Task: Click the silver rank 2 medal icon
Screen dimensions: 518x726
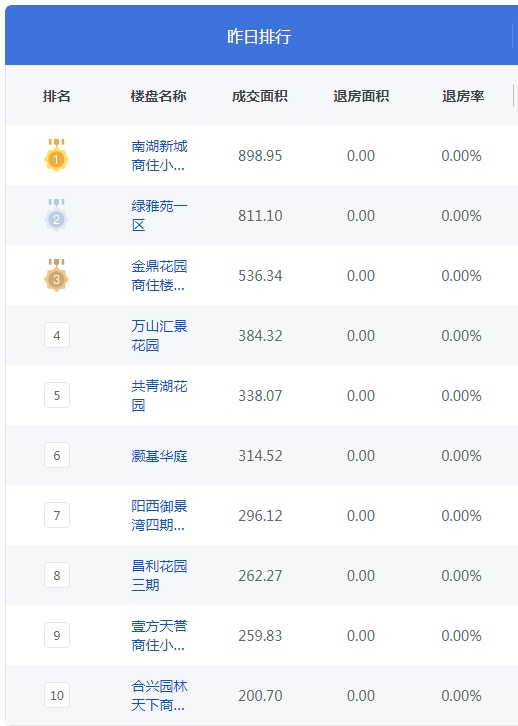Action: click(56, 215)
